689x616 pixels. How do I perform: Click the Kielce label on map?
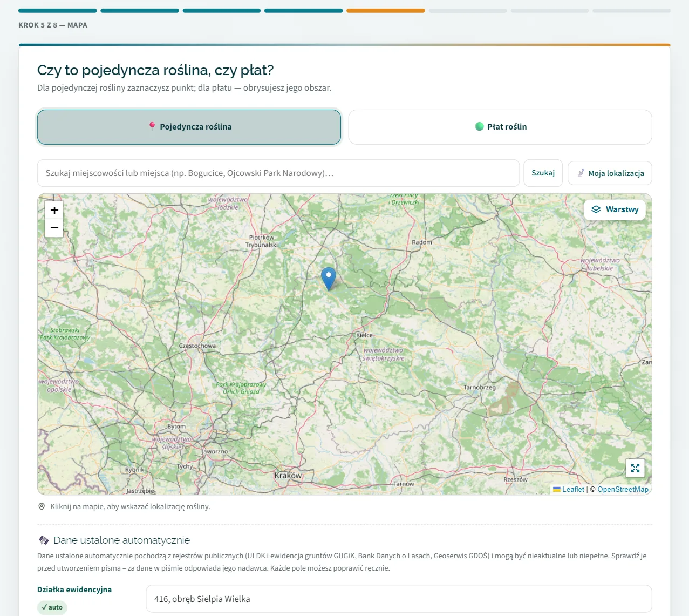point(364,335)
